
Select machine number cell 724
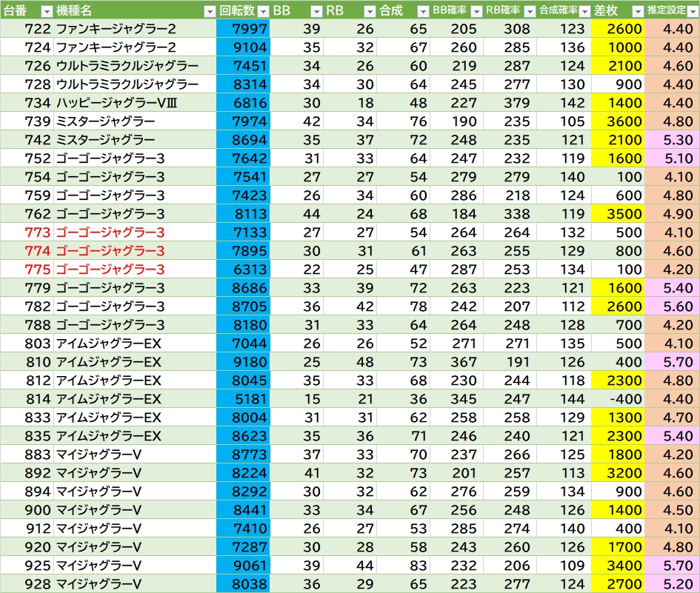pyautogui.click(x=27, y=47)
